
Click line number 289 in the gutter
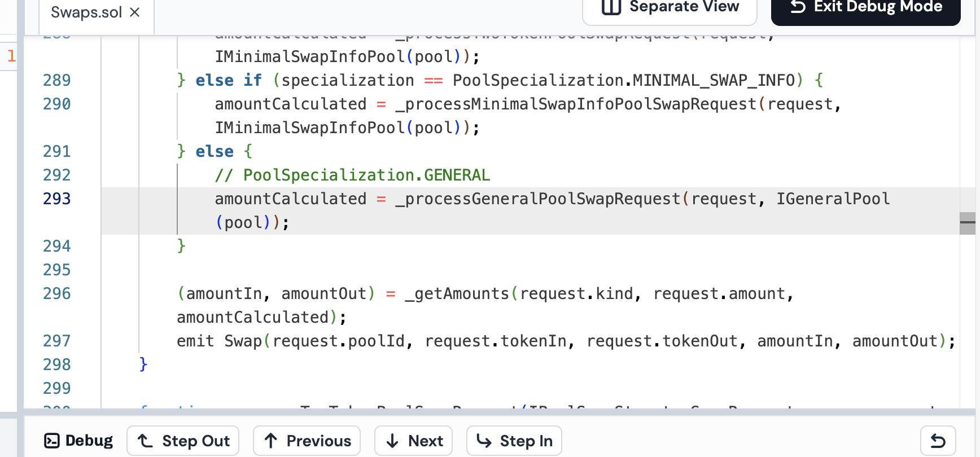point(57,81)
